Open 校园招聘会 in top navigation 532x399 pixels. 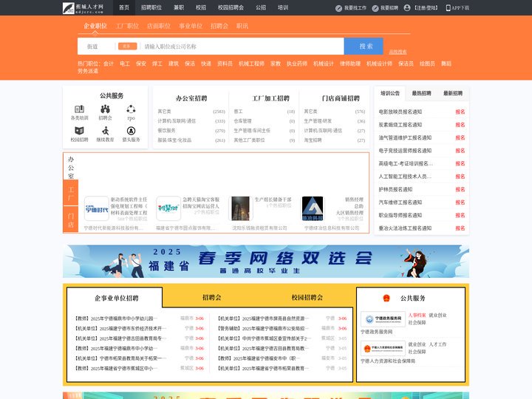[x=231, y=7]
